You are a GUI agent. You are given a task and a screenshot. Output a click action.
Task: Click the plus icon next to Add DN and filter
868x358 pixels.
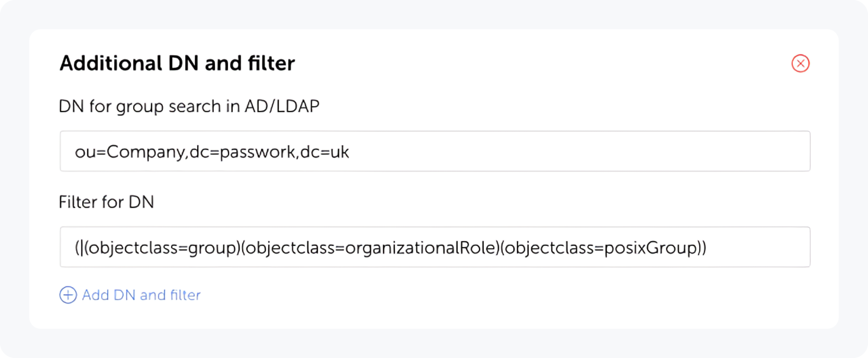point(68,295)
